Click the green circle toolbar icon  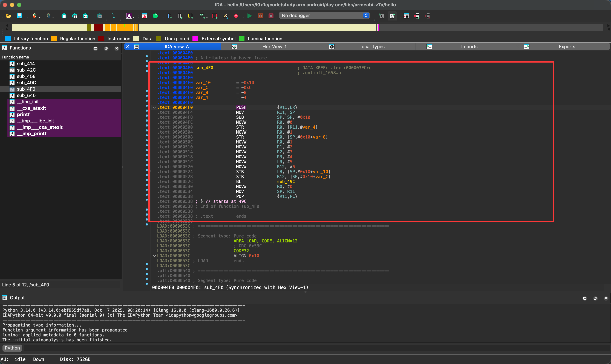155,16
